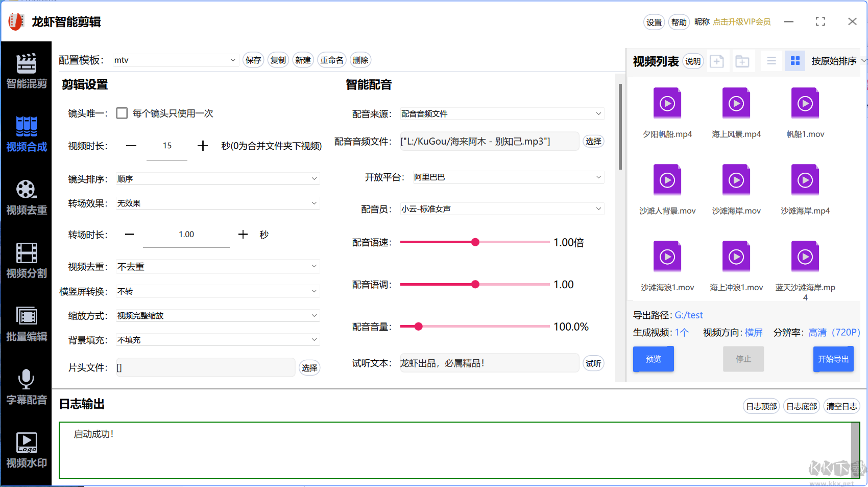This screenshot has width=868, height=487.
Task: Increase 视频时长 with plus button
Action: tap(203, 146)
